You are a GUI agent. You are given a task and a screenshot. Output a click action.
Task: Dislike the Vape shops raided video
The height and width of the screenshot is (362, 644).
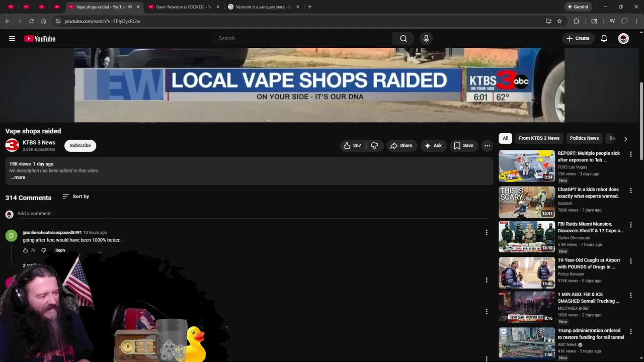click(374, 146)
